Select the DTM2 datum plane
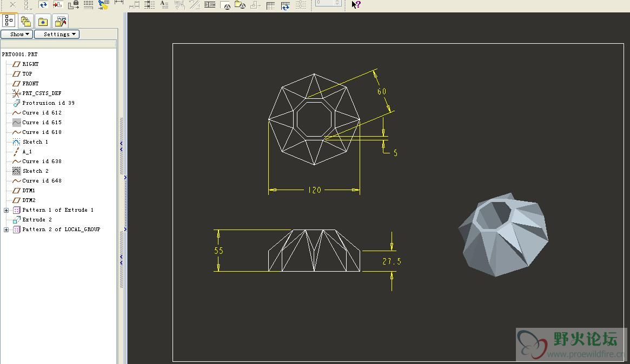 29,200
